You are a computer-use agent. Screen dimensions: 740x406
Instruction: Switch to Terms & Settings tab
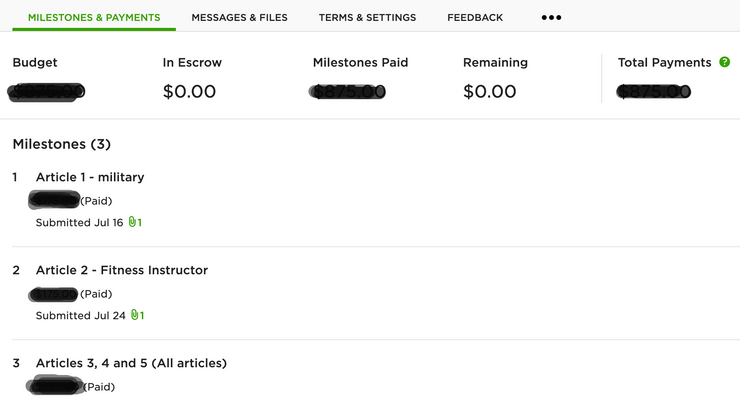[x=367, y=17]
